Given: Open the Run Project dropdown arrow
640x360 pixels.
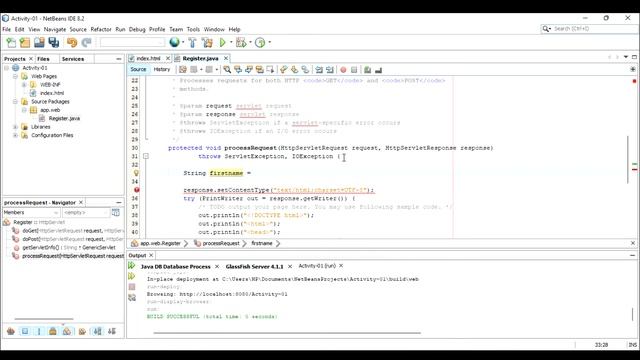Looking at the screenshot, I should coord(231,42).
